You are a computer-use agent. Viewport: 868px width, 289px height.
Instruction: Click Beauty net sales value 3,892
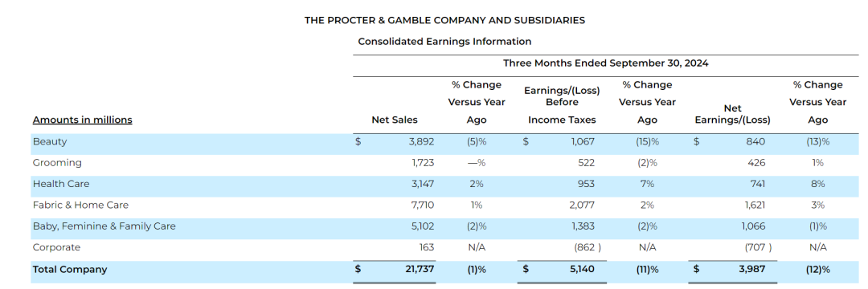coord(422,141)
